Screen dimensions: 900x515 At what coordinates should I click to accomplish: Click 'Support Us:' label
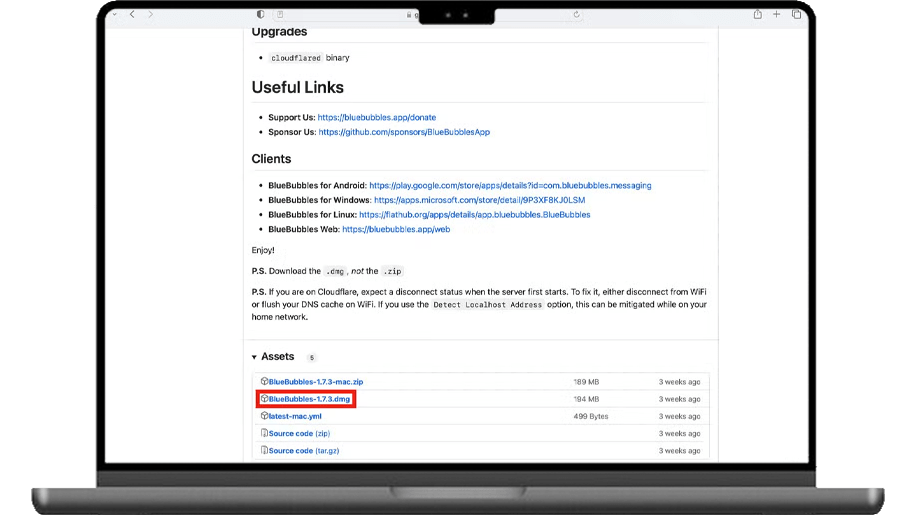292,117
